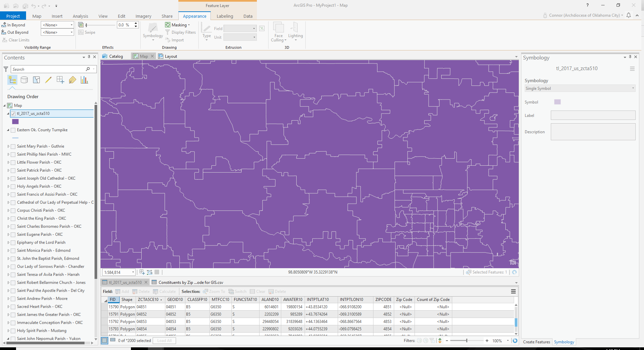Screen dimensions: 644x350
Task: Check the Eastern Ok. County Turnpike layer
Action: pos(13,130)
